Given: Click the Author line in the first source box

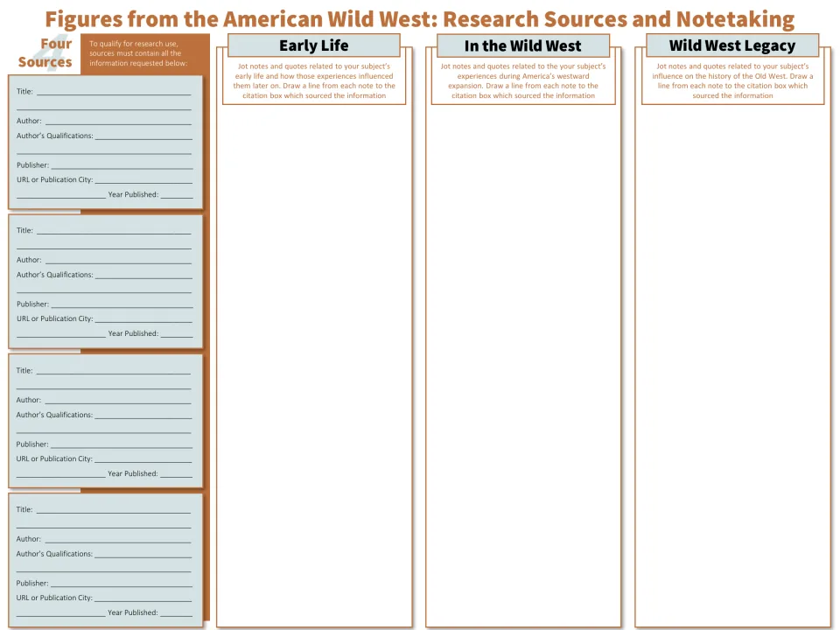Looking at the screenshot, I should click(x=118, y=121).
